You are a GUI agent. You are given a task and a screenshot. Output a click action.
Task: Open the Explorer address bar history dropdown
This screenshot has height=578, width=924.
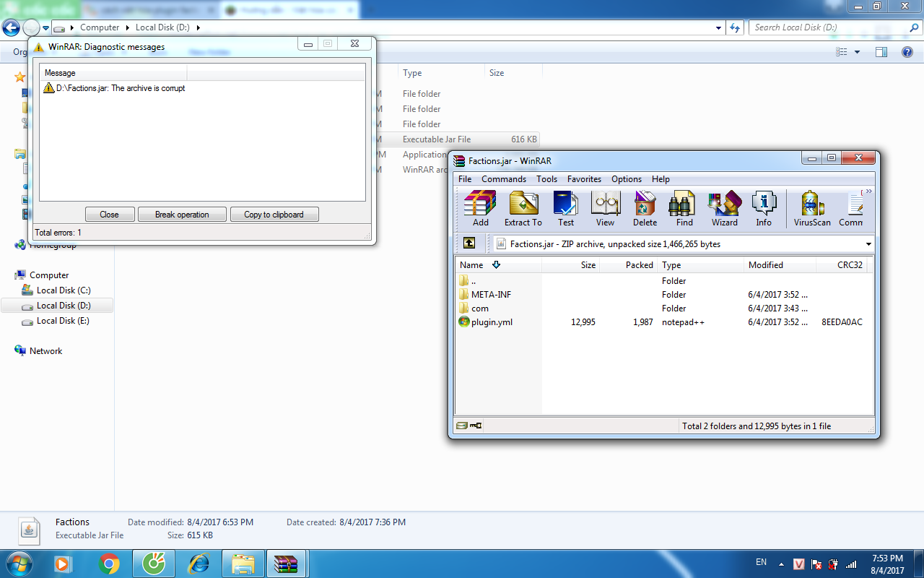[x=718, y=27]
